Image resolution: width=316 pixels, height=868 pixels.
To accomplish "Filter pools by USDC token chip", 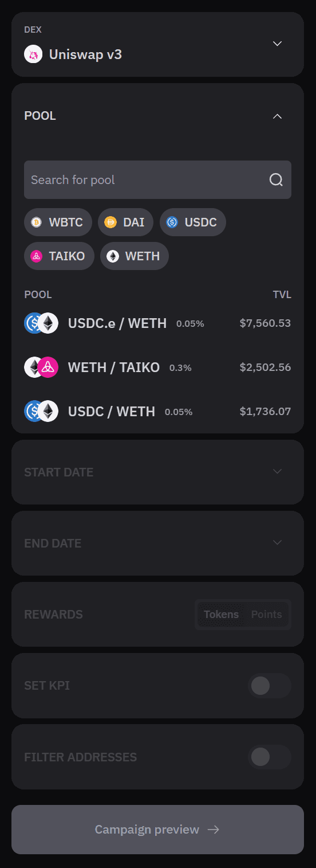I will [193, 222].
